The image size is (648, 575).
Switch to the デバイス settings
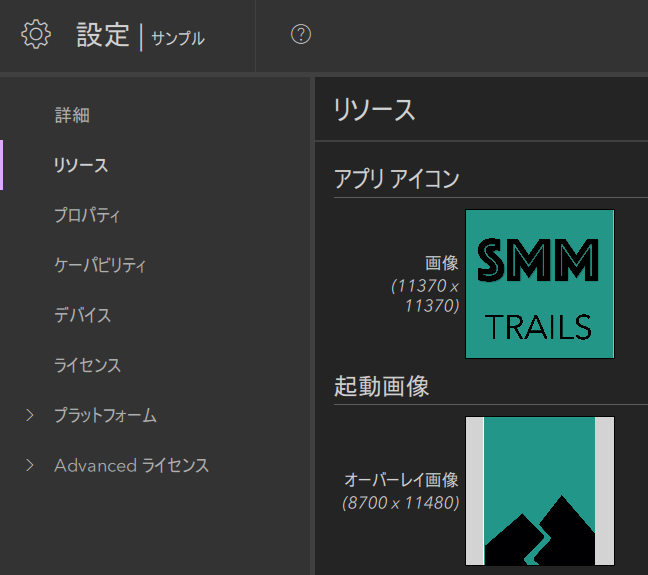[x=82, y=315]
